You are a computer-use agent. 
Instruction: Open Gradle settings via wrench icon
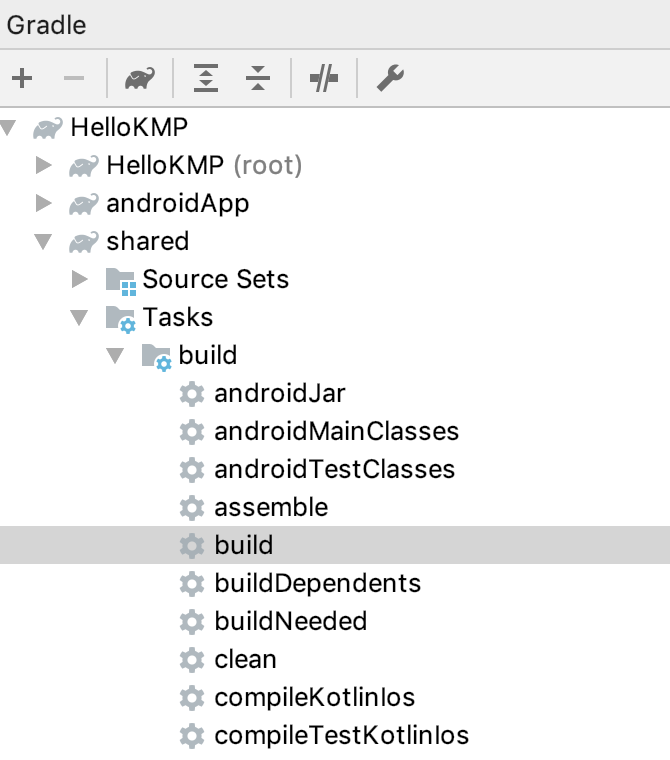coord(390,79)
